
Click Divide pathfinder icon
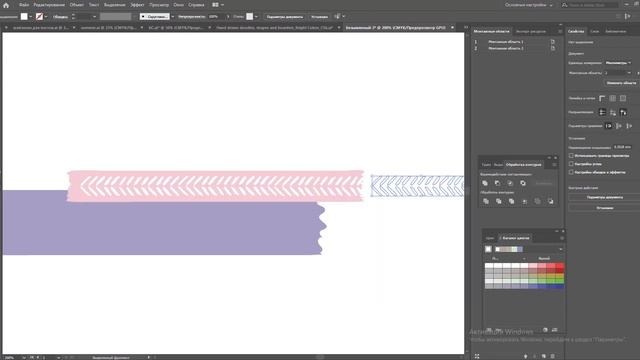(486, 201)
